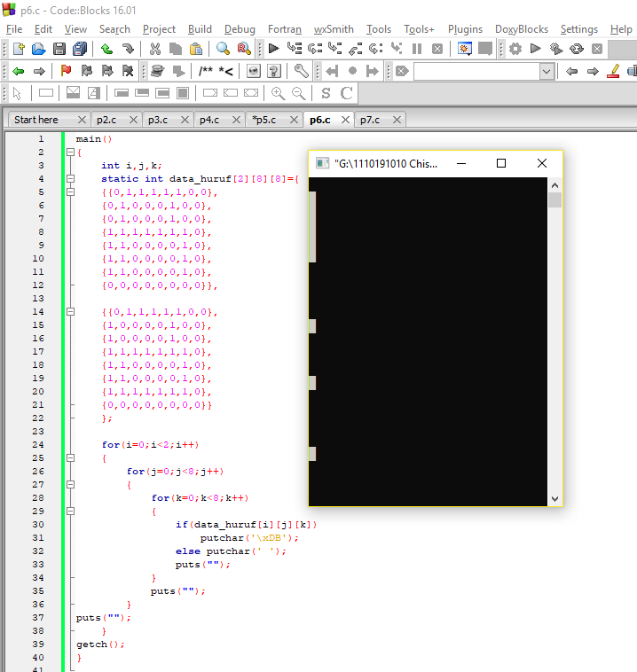Toggle bookmark with red flag icon
This screenshot has height=672, width=637.
66,71
